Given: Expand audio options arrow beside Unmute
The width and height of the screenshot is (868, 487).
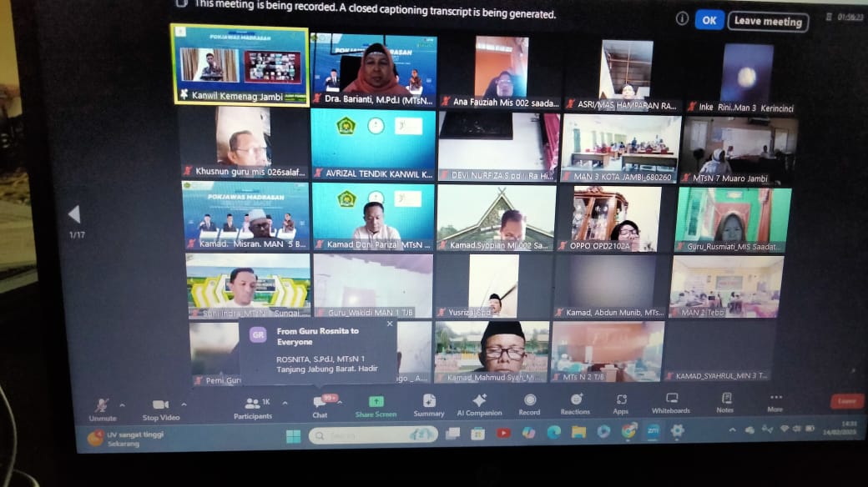Looking at the screenshot, I should pos(122,405).
